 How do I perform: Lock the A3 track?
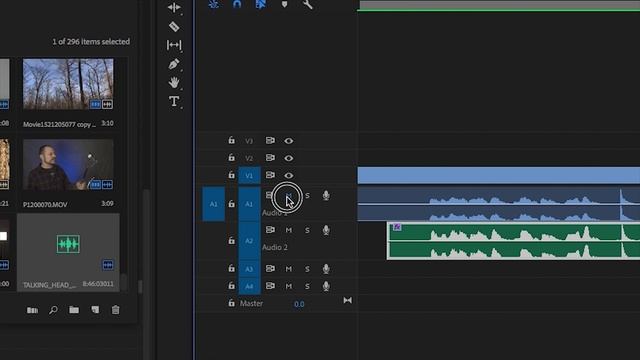tap(231, 268)
